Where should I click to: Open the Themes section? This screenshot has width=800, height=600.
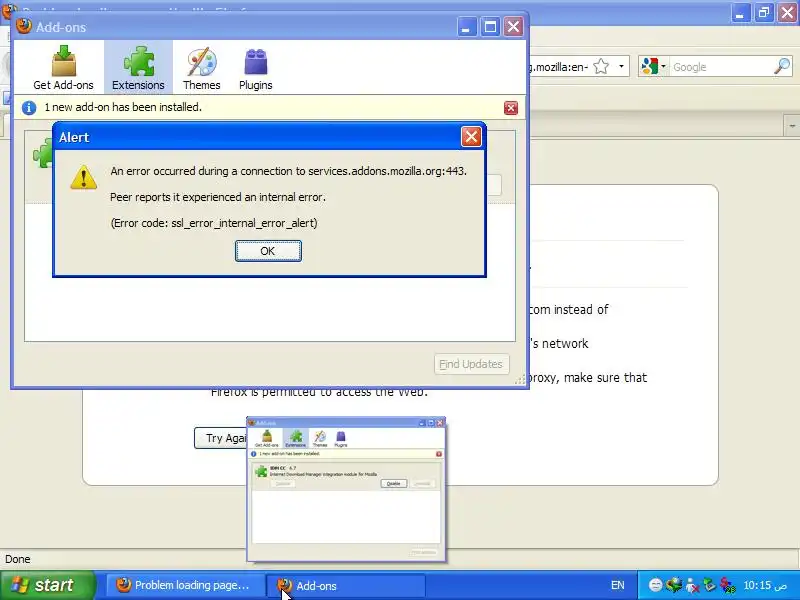coord(202,67)
